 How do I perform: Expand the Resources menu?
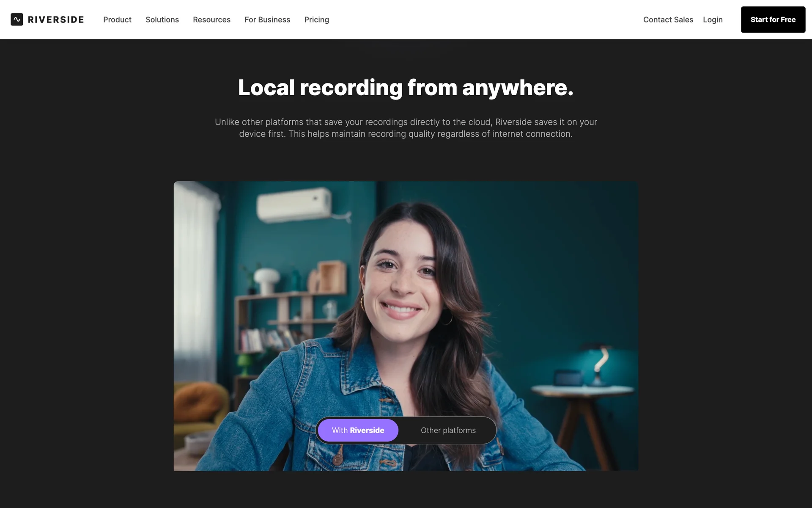211,19
